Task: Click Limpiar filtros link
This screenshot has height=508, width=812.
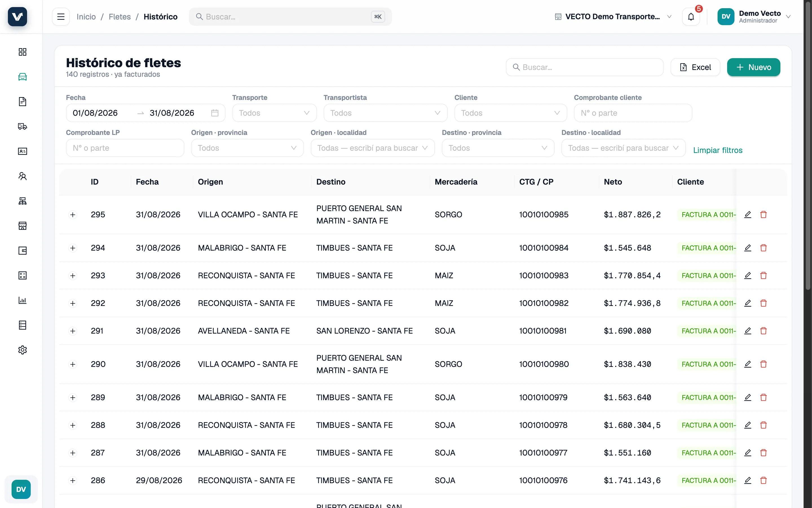Action: [x=718, y=150]
